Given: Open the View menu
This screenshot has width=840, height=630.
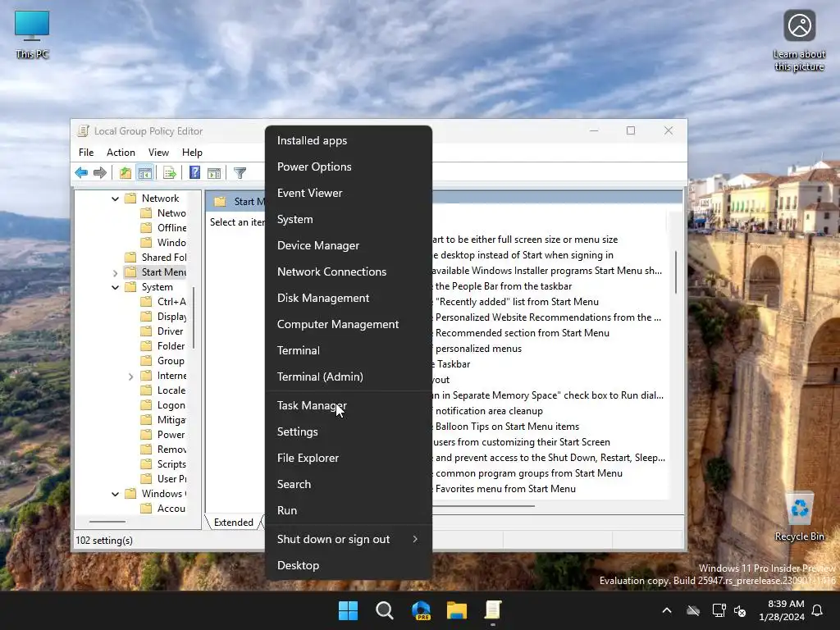Looking at the screenshot, I should pyautogui.click(x=158, y=153).
